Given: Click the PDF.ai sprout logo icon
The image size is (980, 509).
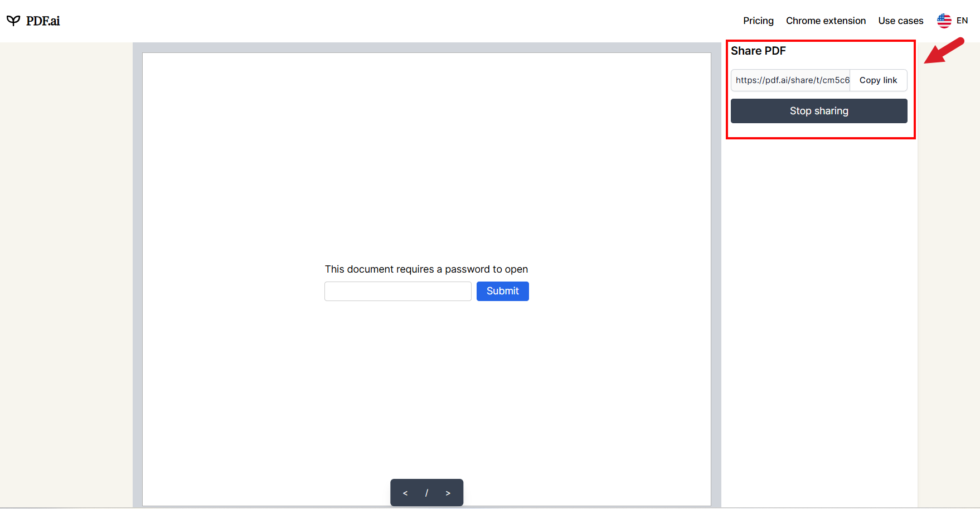Looking at the screenshot, I should tap(13, 21).
